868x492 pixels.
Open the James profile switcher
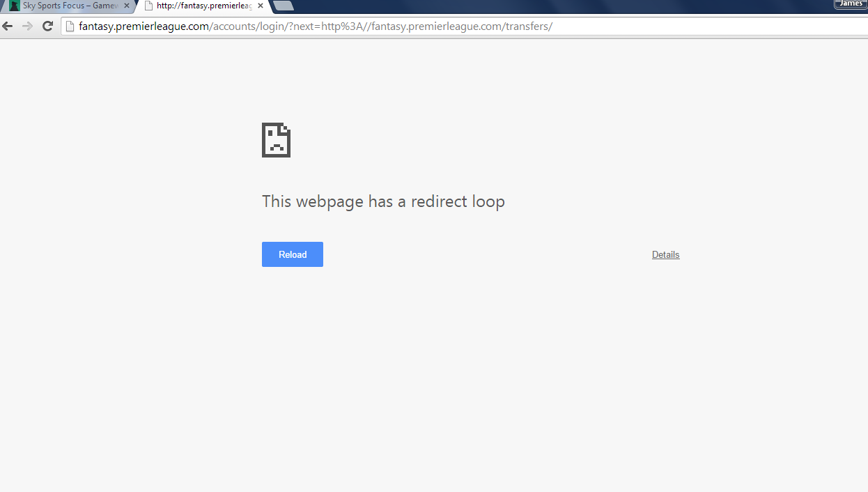point(851,4)
